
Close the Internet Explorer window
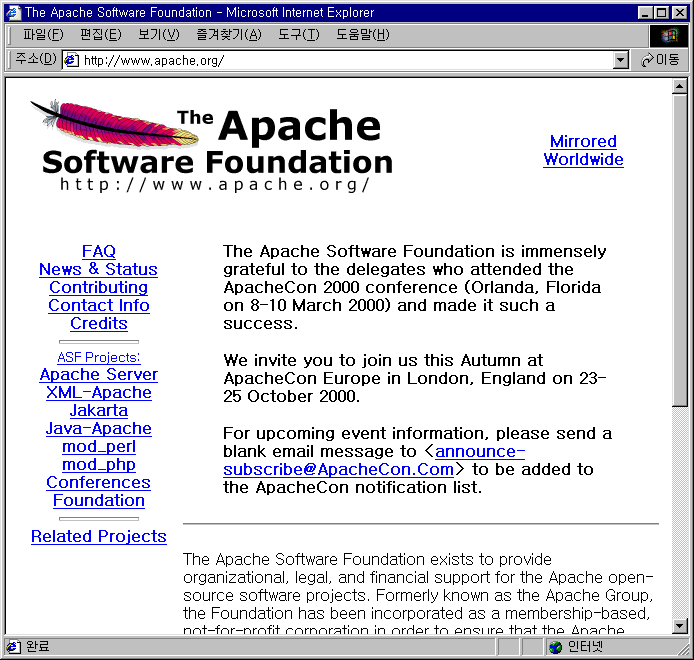click(679, 13)
